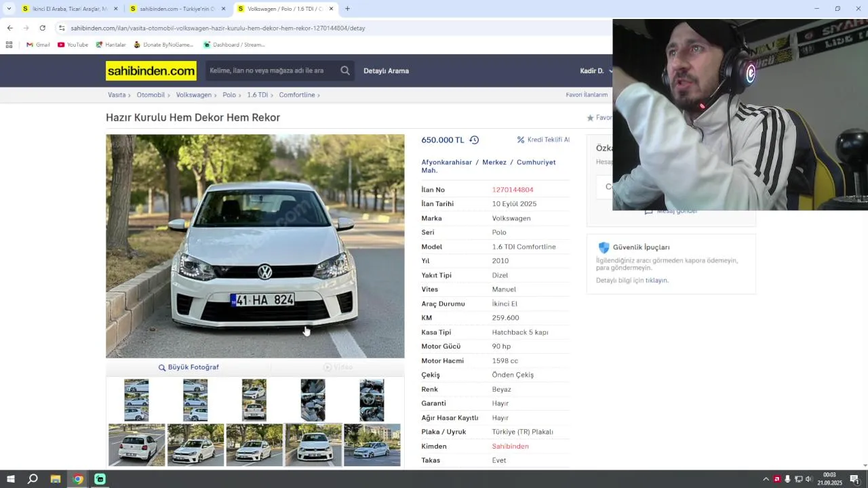The width and height of the screenshot is (868, 488).
Task: Click the browser back arrow
Action: (x=9, y=28)
